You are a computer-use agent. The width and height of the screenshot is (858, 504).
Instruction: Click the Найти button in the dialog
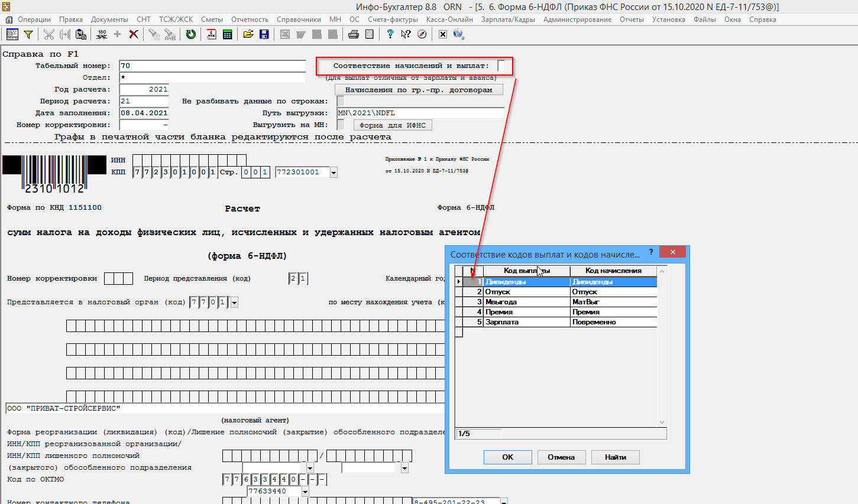[616, 457]
